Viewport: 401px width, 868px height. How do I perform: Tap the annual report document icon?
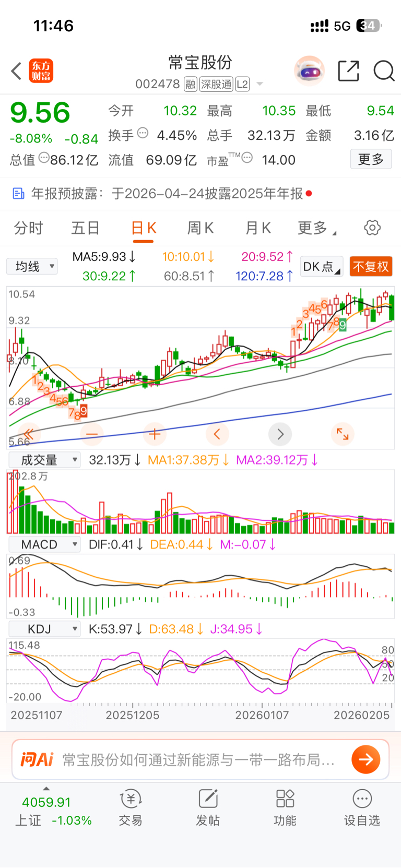point(18,194)
